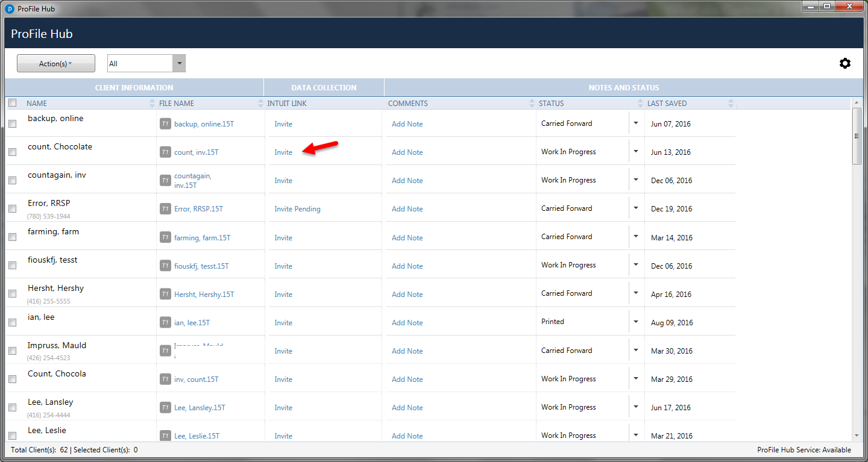Click the CLIENT INFORMATION header group

(134, 87)
